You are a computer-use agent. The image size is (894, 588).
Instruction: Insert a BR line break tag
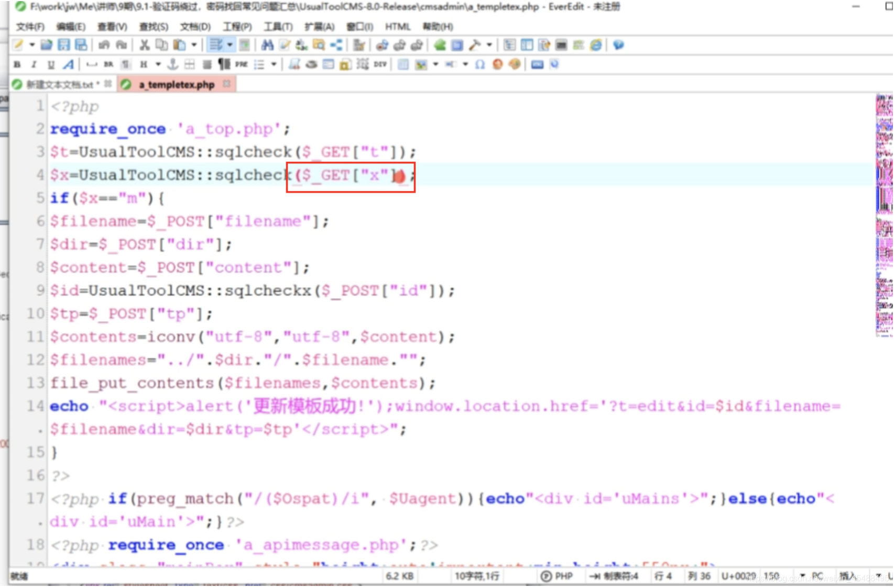[108, 64]
